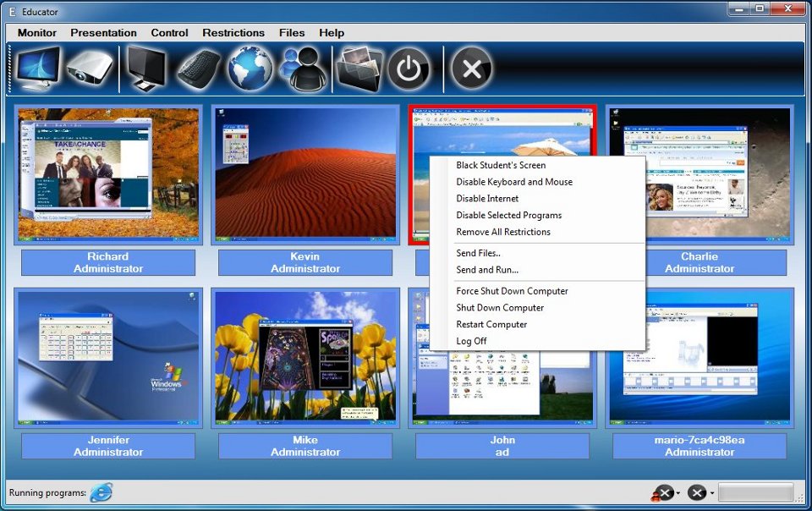Click Internet Explorer icon in Running programs
Screen dimensions: 812x511
click(x=101, y=492)
